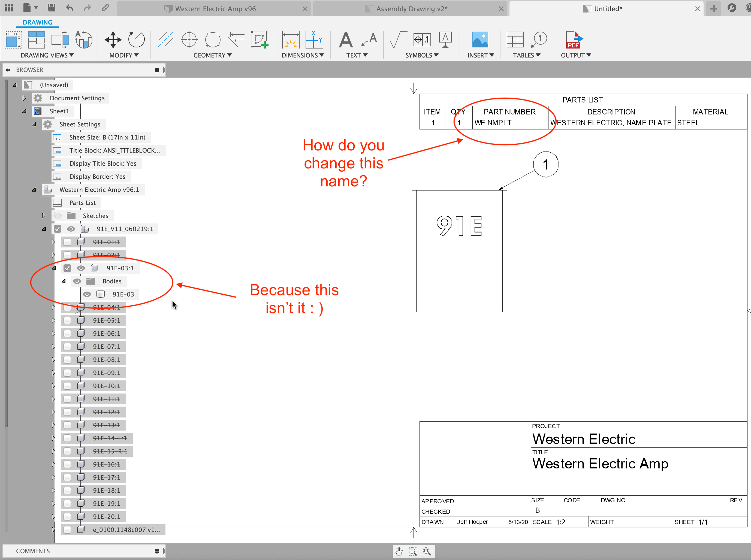
Task: Select the Move tool under Modify
Action: [x=113, y=40]
